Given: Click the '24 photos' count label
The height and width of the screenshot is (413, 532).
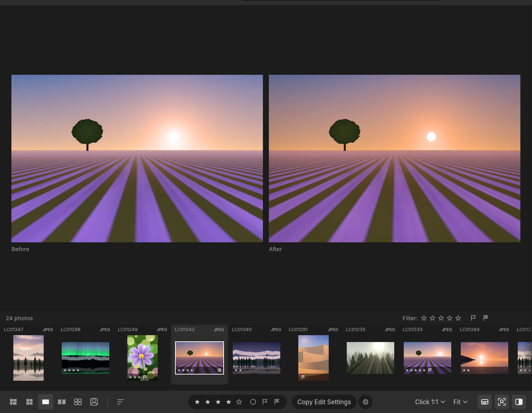Looking at the screenshot, I should [x=19, y=318].
